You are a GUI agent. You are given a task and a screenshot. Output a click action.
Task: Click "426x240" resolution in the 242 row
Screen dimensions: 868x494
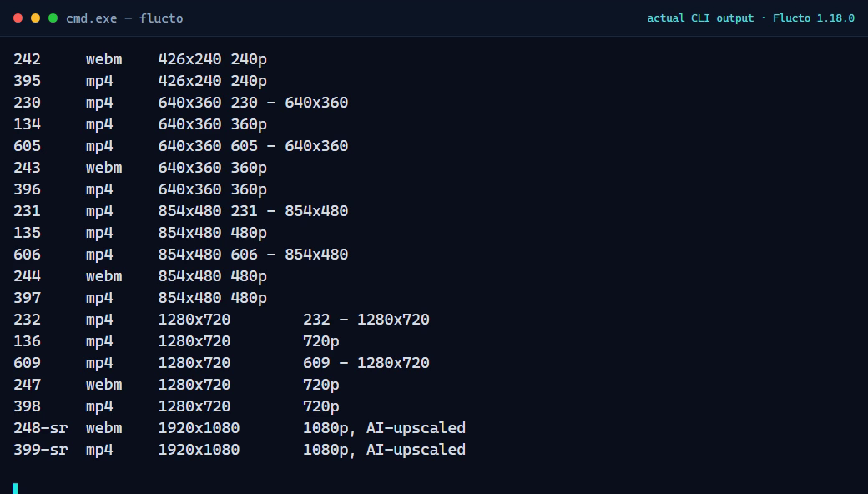pos(190,59)
